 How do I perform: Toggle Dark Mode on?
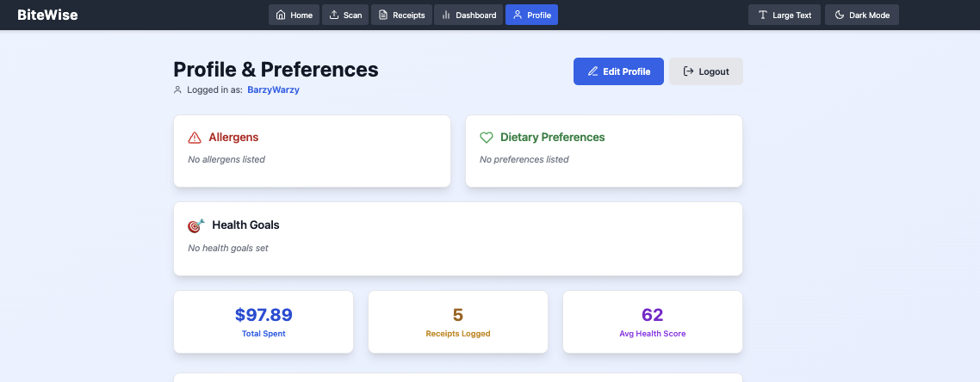coord(862,15)
